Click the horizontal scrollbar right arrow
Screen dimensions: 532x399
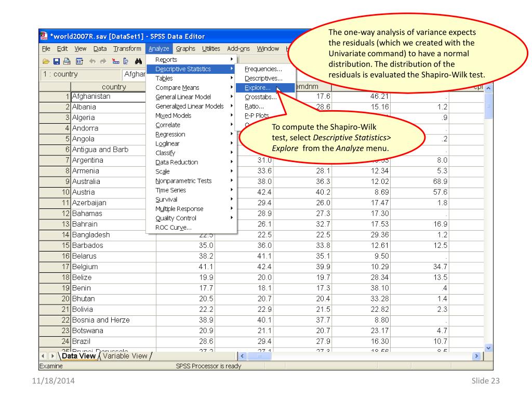(476, 356)
